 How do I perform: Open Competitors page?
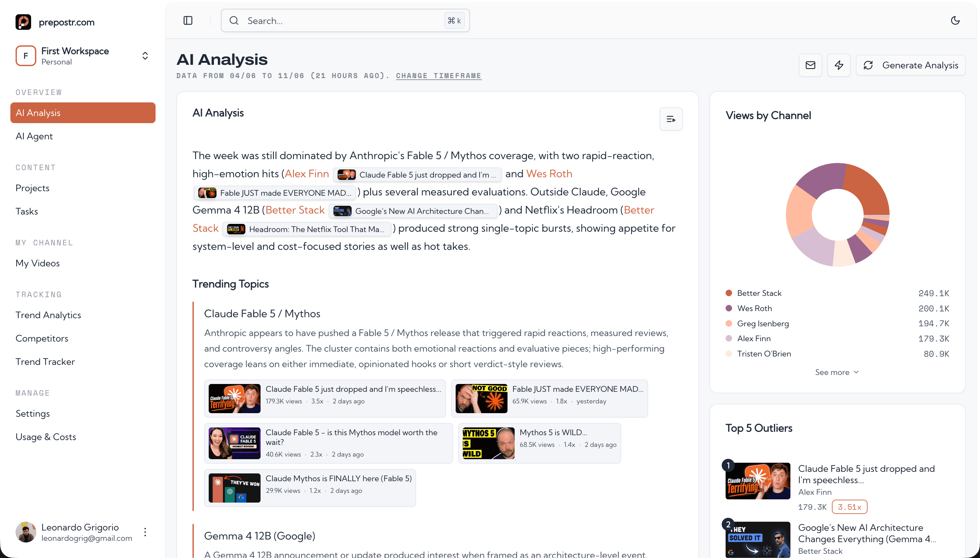(x=42, y=338)
